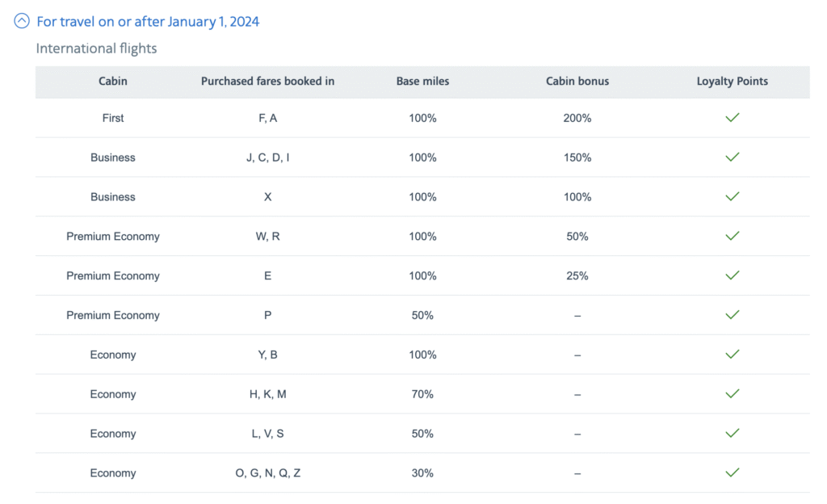Collapse the January 1, 2024 travel section

(22, 22)
